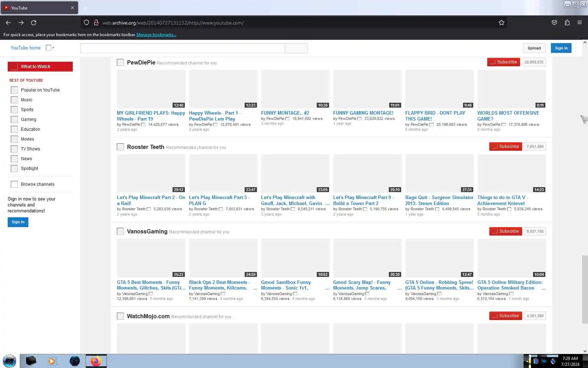
Task: Select What to Watch in the sidebar
Action: (40, 67)
